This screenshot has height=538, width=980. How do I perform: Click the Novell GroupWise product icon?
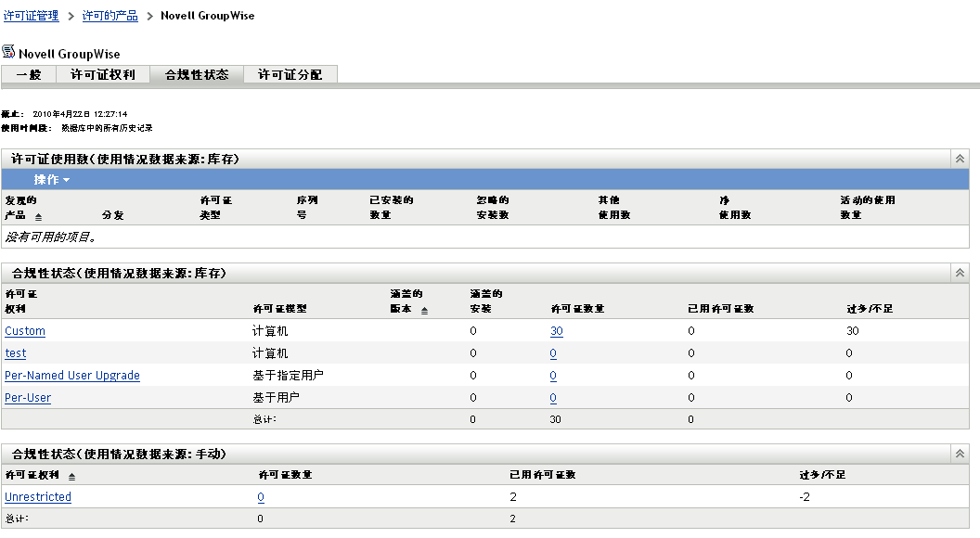click(8, 52)
